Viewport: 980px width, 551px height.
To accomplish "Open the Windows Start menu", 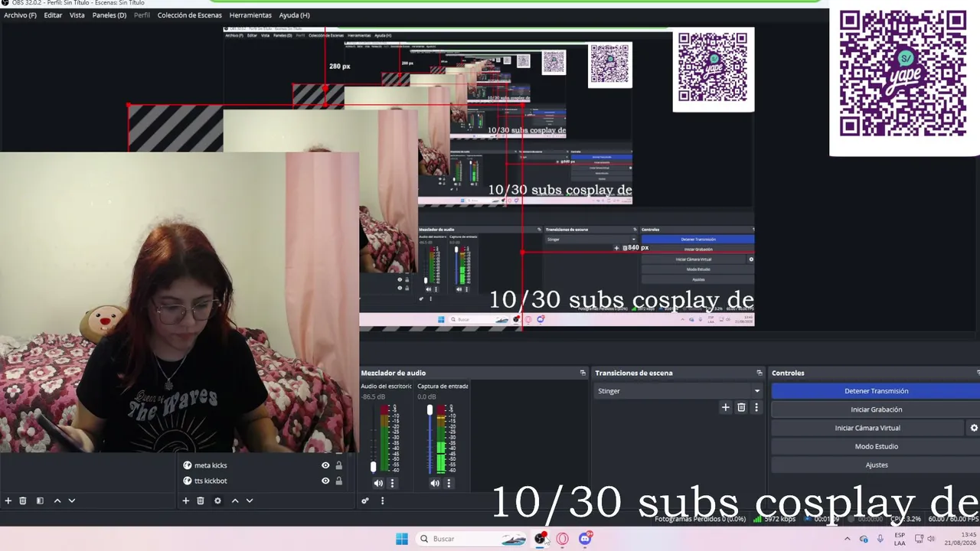I will 402,539.
